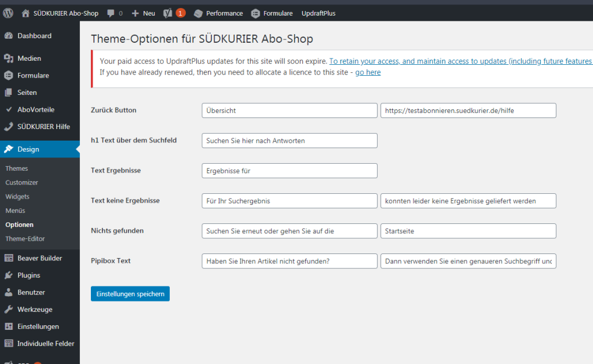Click the Beaver Builder sidebar icon

pyautogui.click(x=8, y=258)
